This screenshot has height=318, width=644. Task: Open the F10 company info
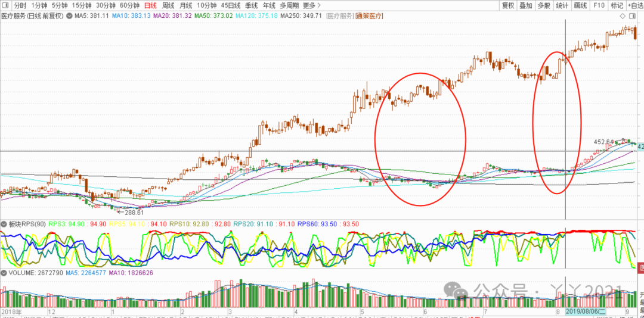click(599, 5)
